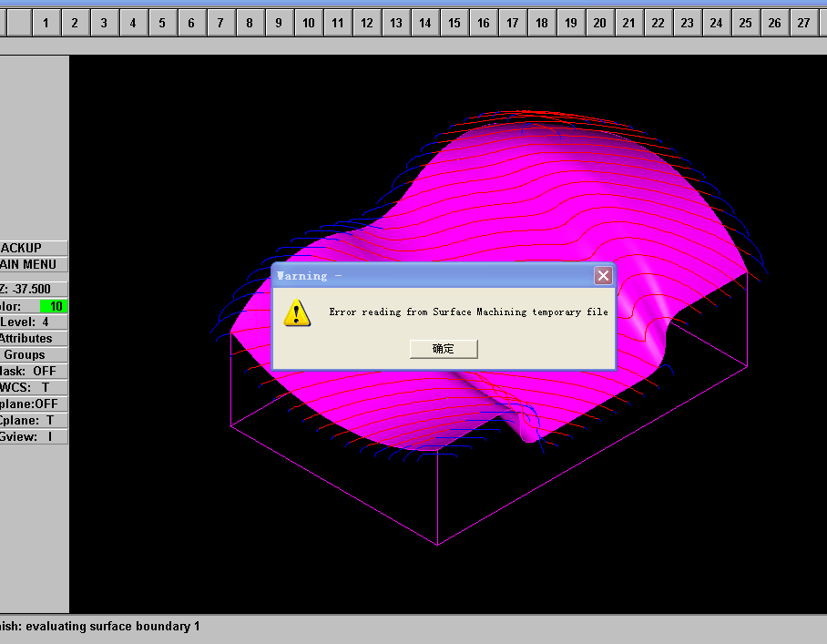This screenshot has height=644, width=827.
Task: Select level button 16 in the top bar
Action: (x=483, y=23)
